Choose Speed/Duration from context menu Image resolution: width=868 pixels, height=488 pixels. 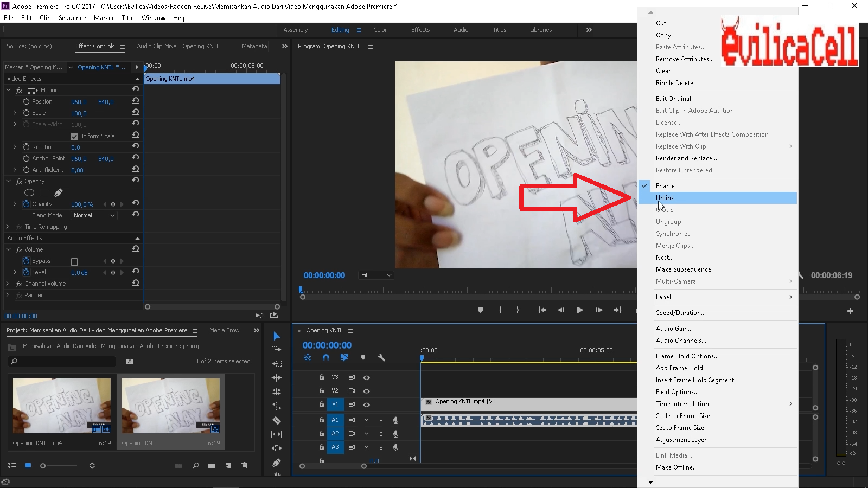(x=718, y=313)
